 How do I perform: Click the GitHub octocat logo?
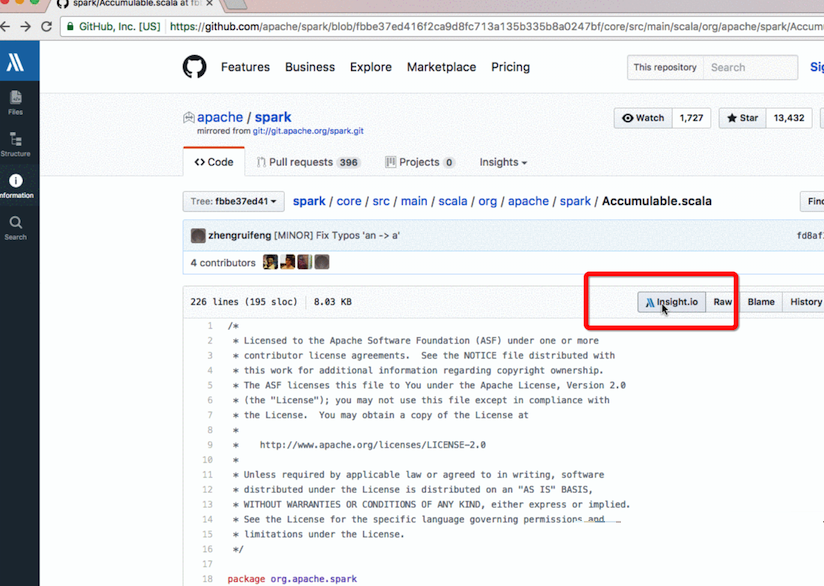click(x=194, y=67)
